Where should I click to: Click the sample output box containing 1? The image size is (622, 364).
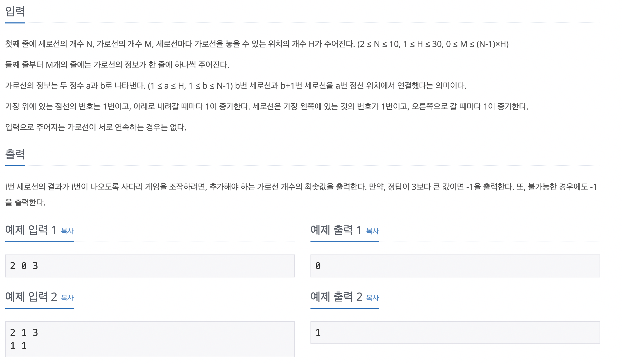(455, 333)
